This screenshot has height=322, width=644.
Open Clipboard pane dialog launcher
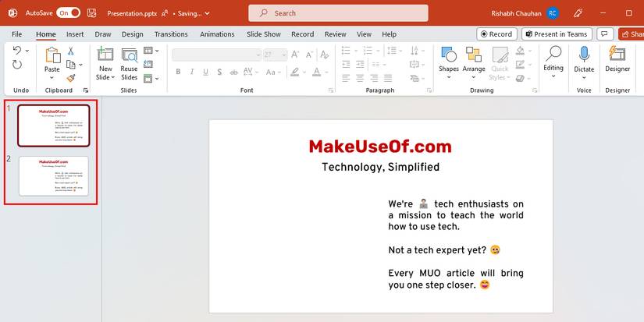coord(86,90)
